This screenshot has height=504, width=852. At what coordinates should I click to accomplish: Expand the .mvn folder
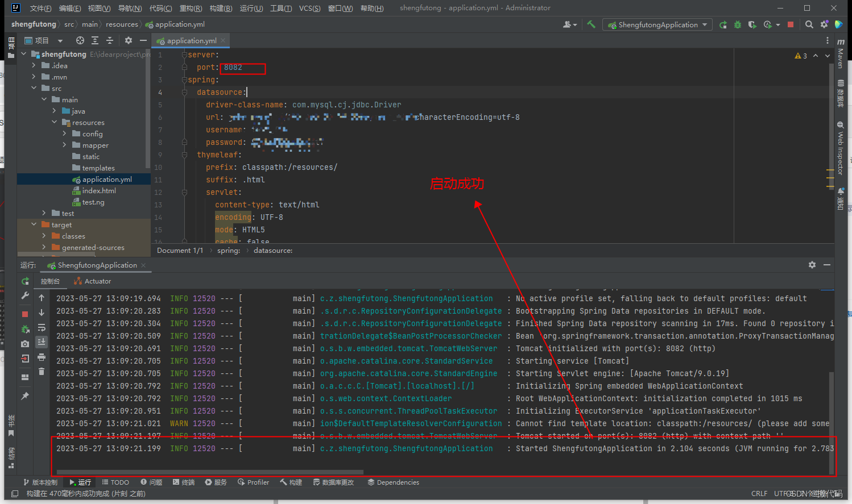tap(34, 77)
